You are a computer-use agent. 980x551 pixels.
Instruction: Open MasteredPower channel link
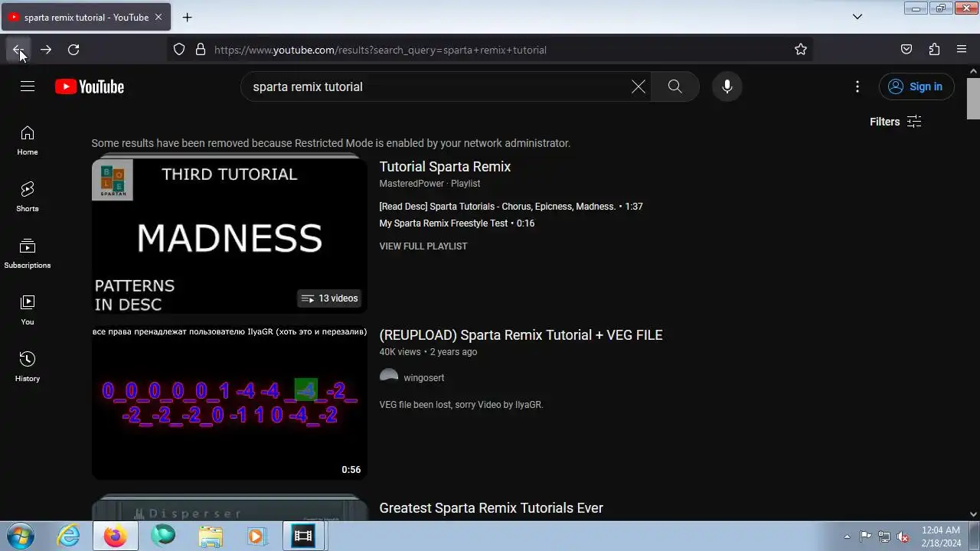[412, 184]
